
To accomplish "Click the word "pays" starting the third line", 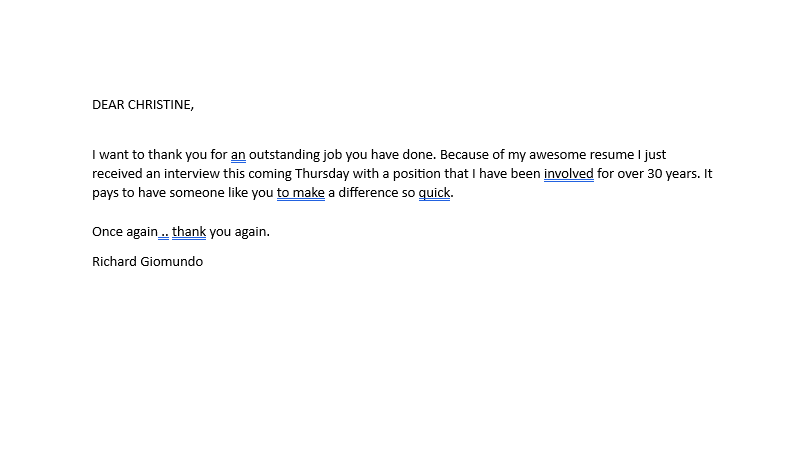I will click(x=106, y=193).
